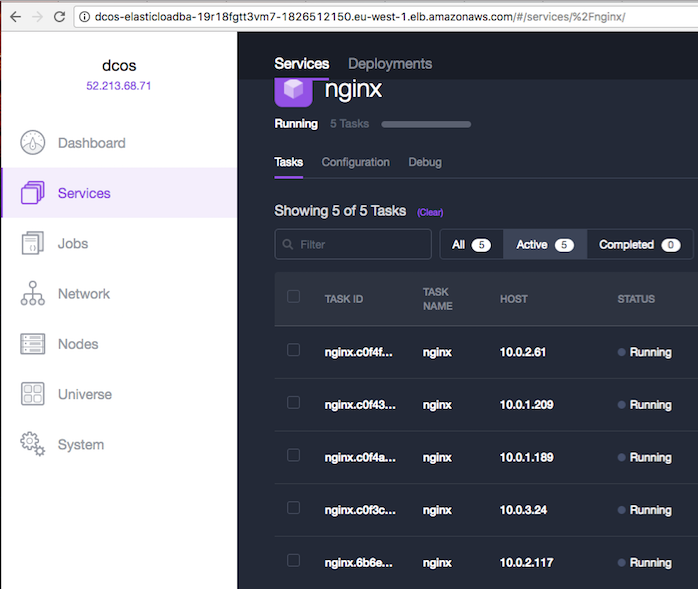Sort by TASK NAME column header

pos(438,299)
